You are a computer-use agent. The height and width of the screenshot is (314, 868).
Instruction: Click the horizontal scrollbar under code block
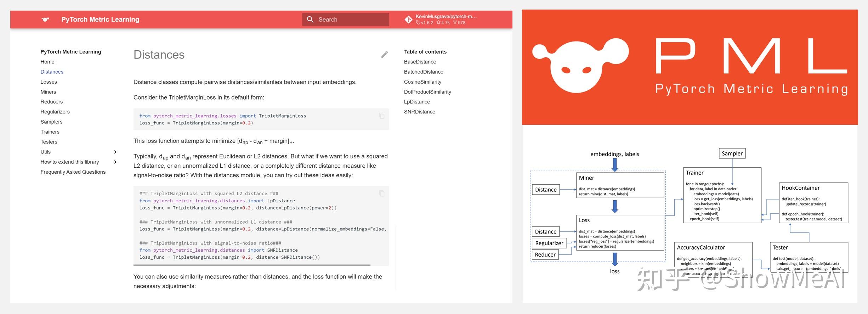[252, 265]
